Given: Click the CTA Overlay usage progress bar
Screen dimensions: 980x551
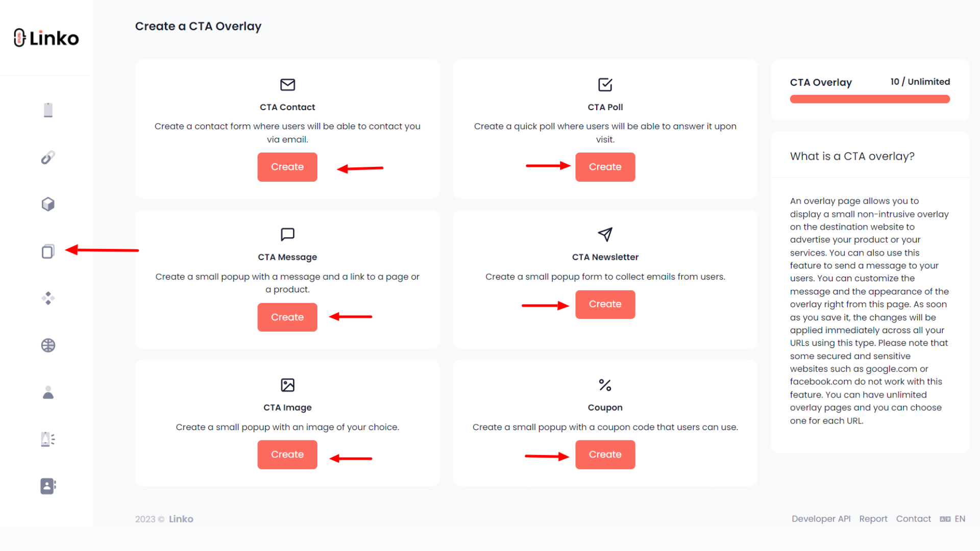Looking at the screenshot, I should tap(869, 98).
